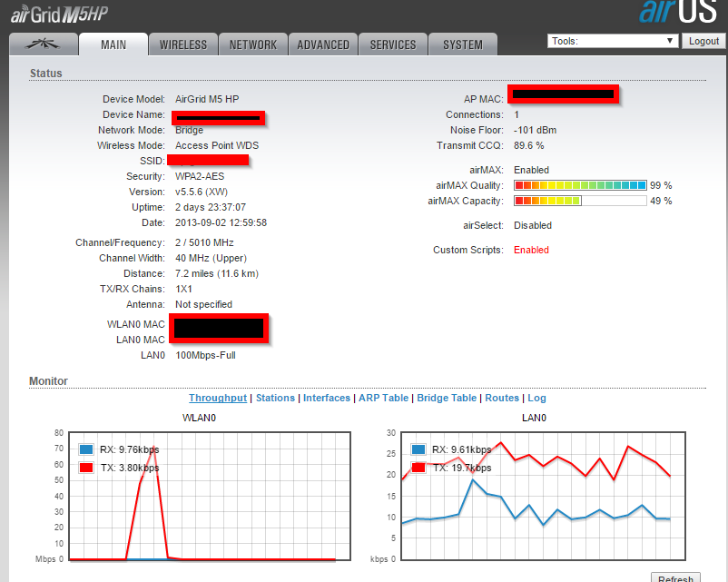Select the '100Mbps-Full' LAN0 value

tap(206, 355)
